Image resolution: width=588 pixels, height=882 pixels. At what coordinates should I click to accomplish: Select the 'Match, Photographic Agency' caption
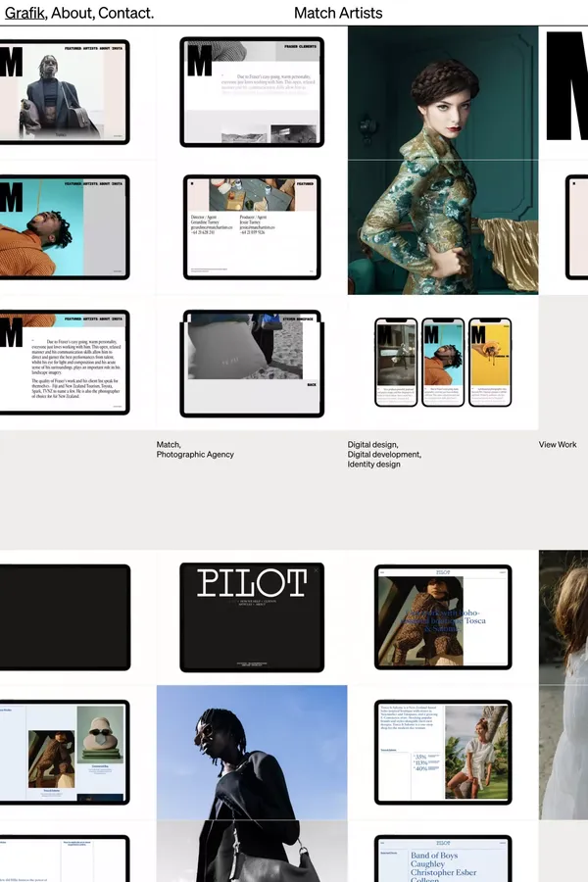[x=195, y=450]
